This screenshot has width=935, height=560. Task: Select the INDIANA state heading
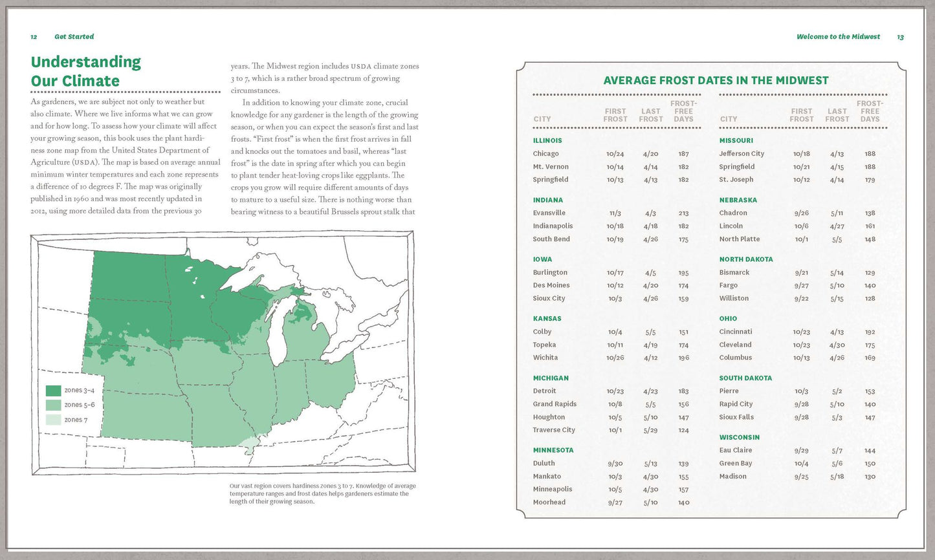[x=547, y=200]
